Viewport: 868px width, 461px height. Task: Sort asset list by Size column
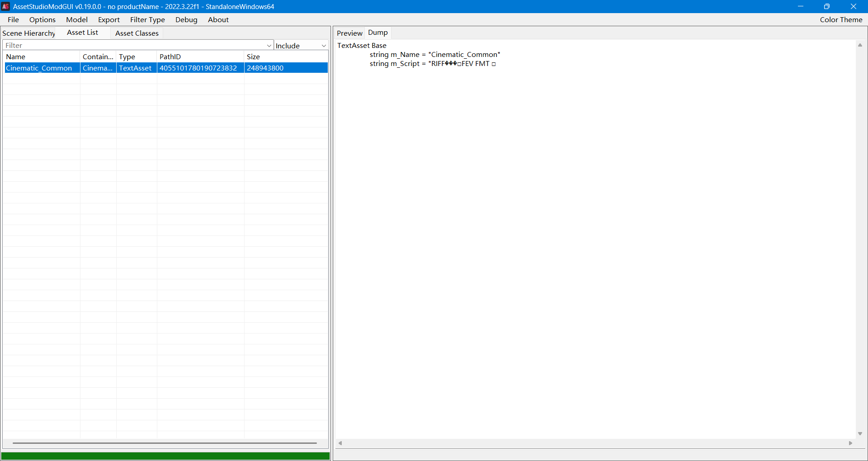[x=285, y=56]
